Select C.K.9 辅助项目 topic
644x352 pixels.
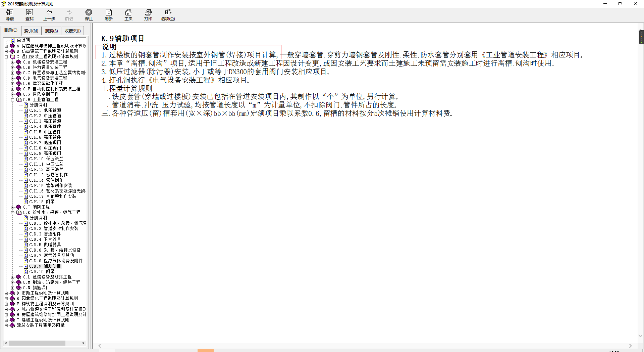point(45,266)
